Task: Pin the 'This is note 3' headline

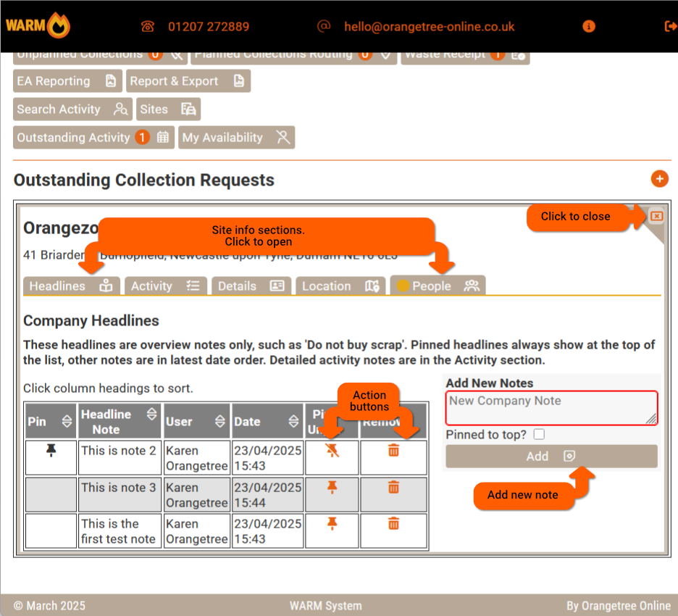Action: tap(332, 487)
